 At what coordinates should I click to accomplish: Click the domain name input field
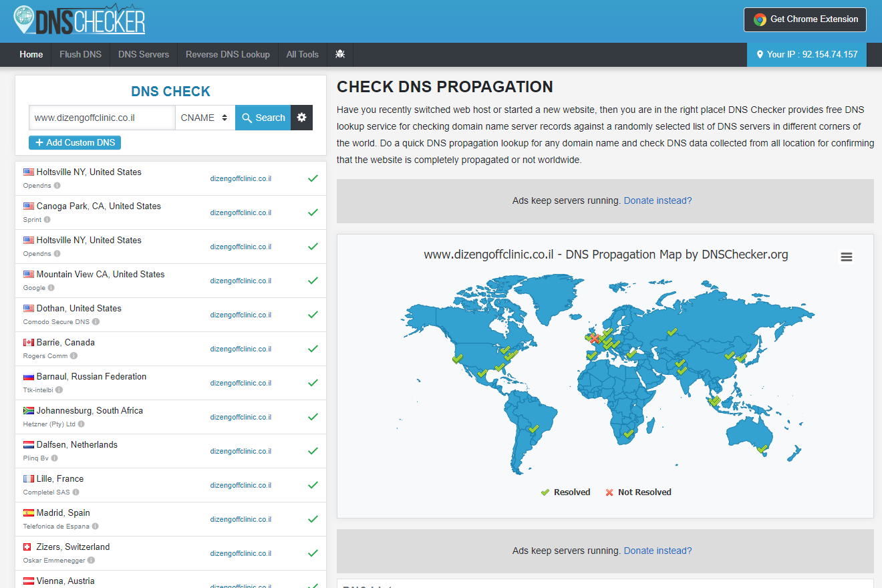tap(102, 118)
